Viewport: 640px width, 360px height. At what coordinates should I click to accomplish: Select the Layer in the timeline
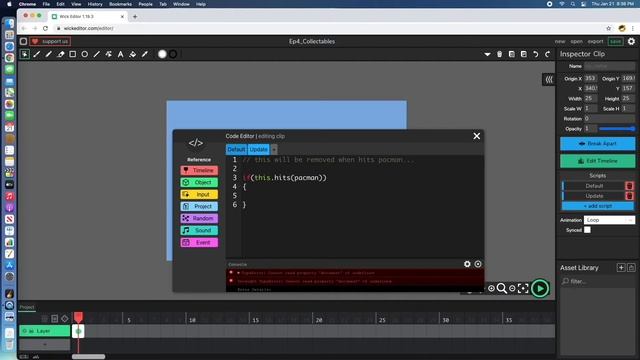pos(44,331)
